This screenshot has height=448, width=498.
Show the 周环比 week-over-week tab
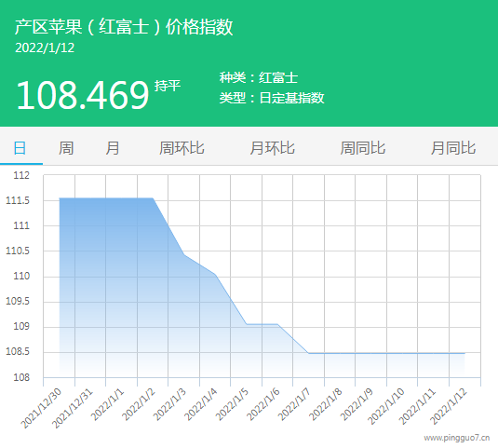point(182,148)
